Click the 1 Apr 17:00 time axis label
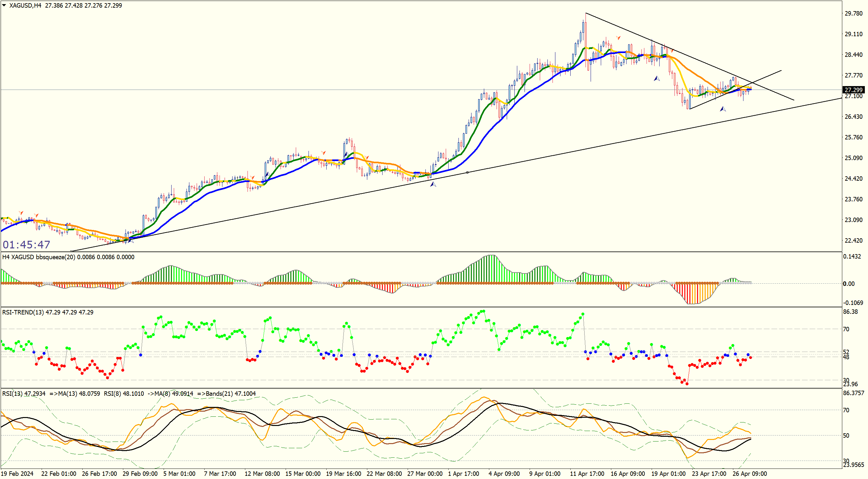The height and width of the screenshot is (479, 868). pyautogui.click(x=463, y=474)
